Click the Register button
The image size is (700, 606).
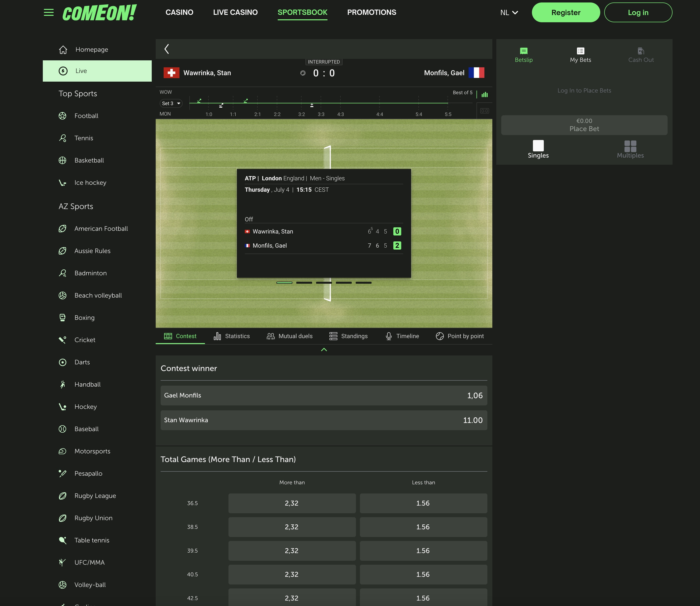pos(566,13)
